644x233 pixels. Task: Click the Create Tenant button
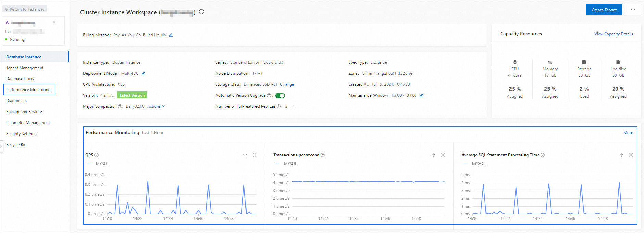604,10
